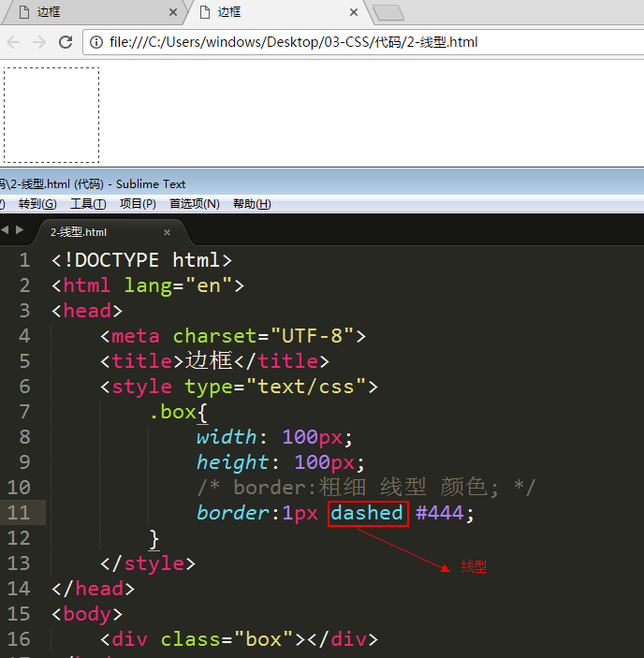Click the browser back arrow
Image resolution: width=644 pixels, height=658 pixels.
click(13, 42)
